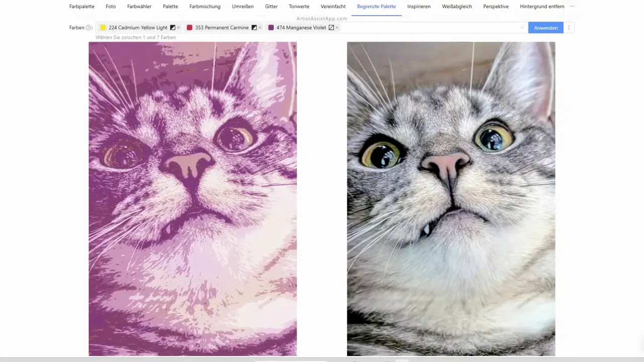The image size is (644, 362).
Task: Switch to the Hintergrund entfernen tab
Action: tap(542, 7)
